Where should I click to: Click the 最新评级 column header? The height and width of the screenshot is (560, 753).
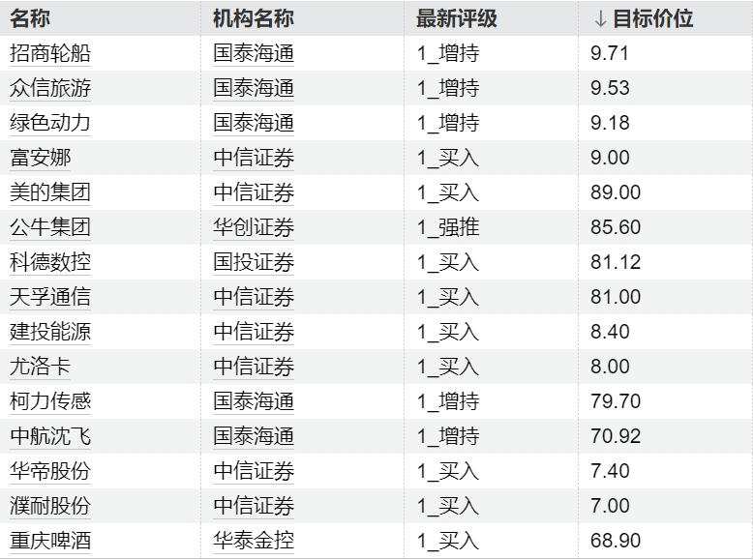[456, 18]
